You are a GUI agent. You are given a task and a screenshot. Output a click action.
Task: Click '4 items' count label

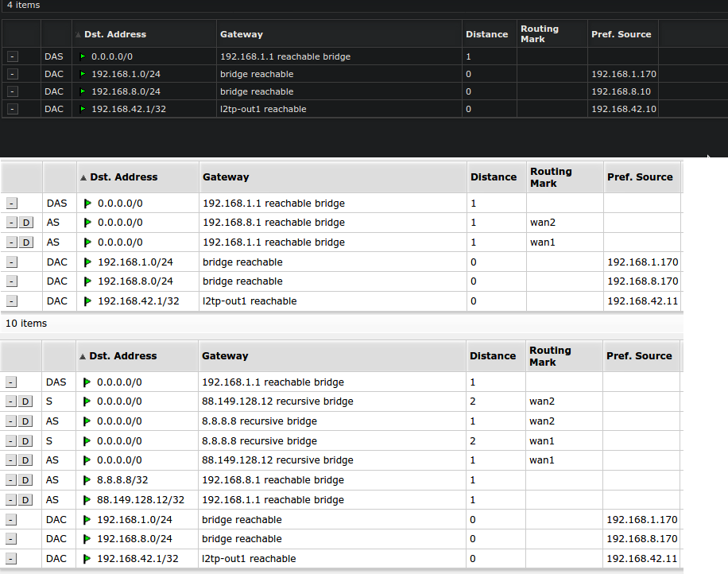tap(23, 5)
